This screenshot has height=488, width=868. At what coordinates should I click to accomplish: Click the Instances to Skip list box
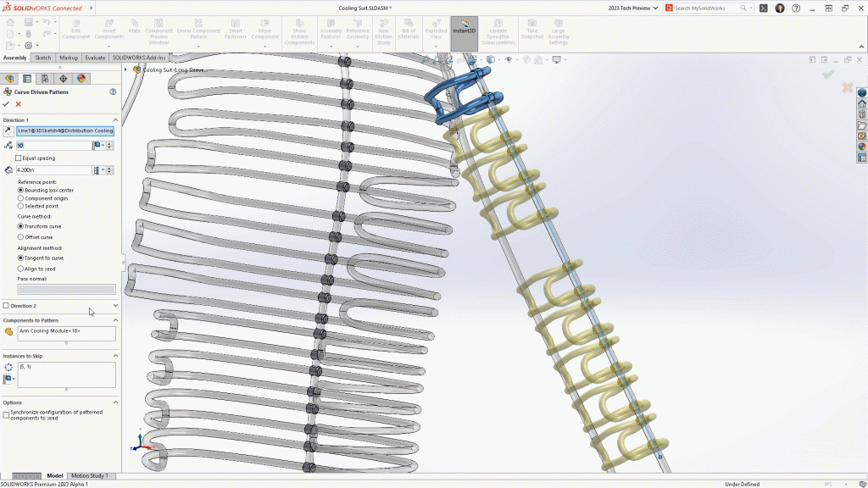(66, 374)
